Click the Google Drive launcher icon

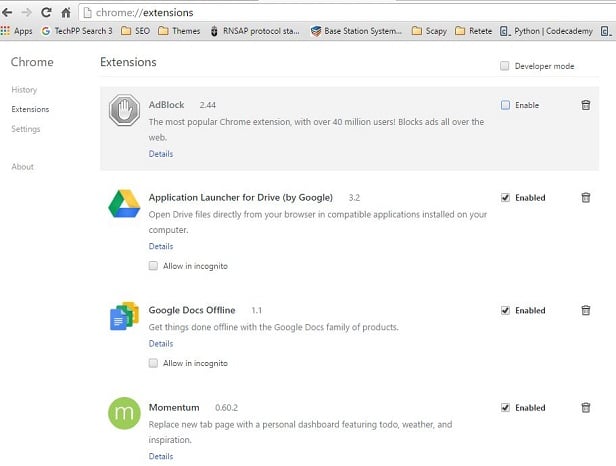pyautogui.click(x=124, y=204)
